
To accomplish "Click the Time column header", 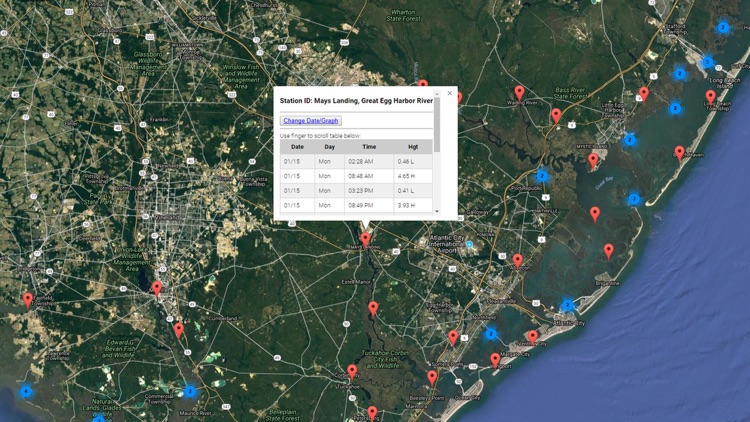I will pos(369,147).
